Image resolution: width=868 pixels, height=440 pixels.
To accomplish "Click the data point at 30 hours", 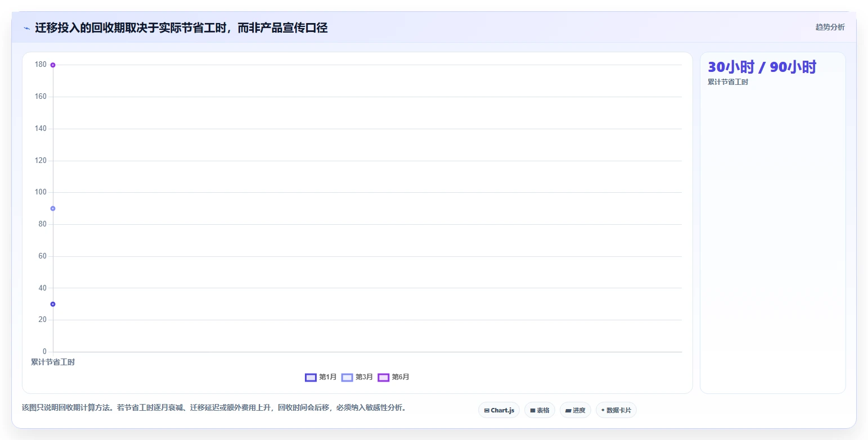I will pos(53,304).
